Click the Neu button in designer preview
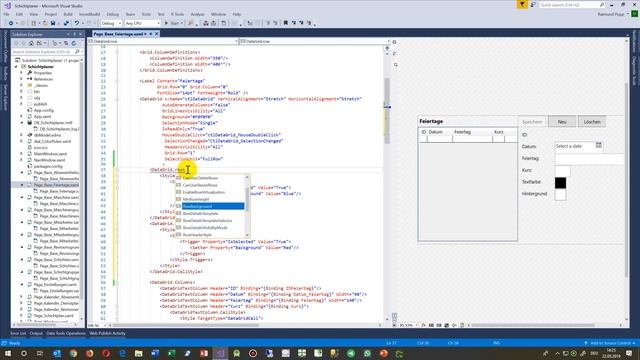640x360 pixels. 562,122
